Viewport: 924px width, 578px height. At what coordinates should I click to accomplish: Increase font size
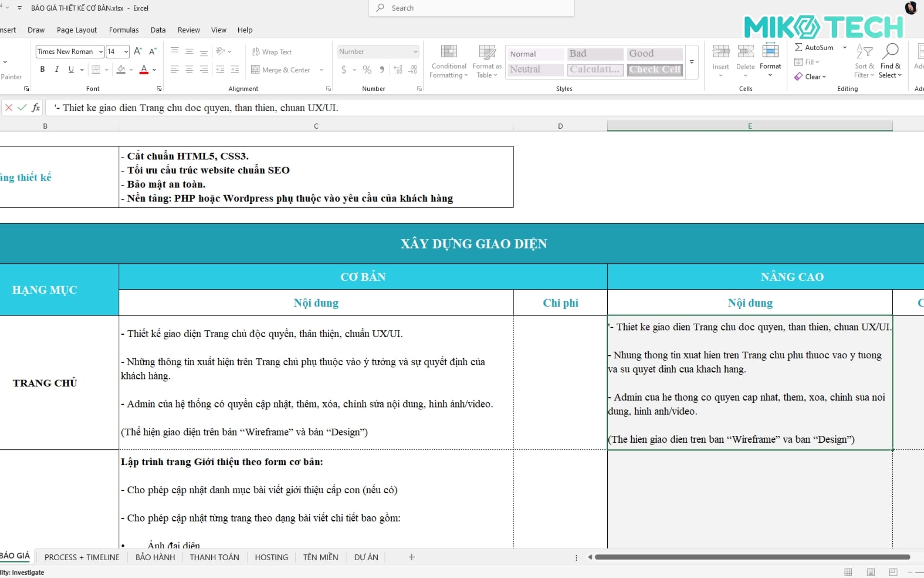tap(138, 51)
